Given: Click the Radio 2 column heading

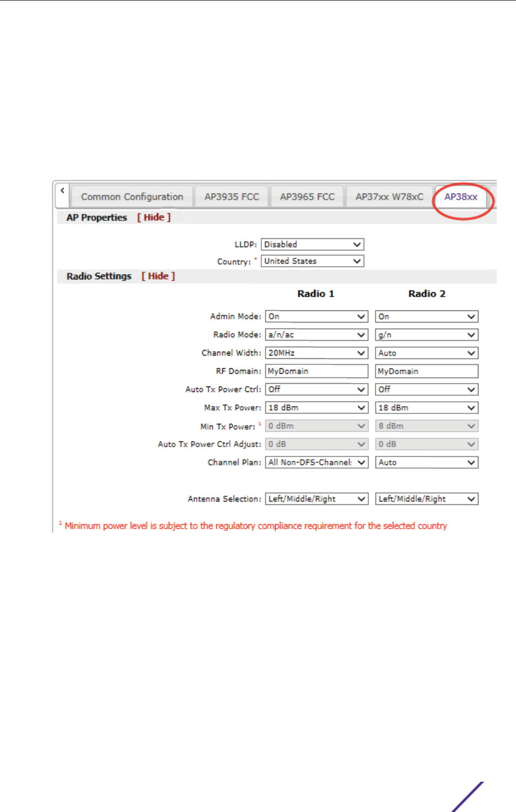Looking at the screenshot, I should coord(427,294).
